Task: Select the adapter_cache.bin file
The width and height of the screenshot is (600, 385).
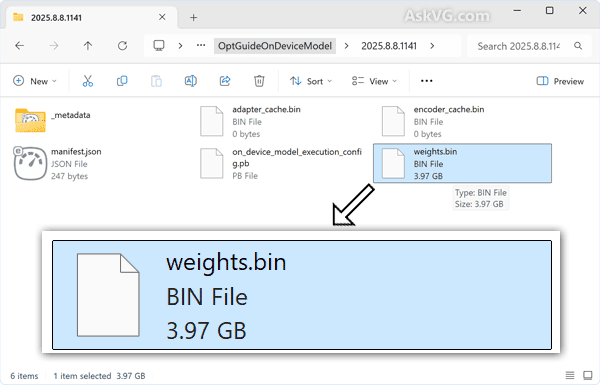Action: (x=251, y=122)
